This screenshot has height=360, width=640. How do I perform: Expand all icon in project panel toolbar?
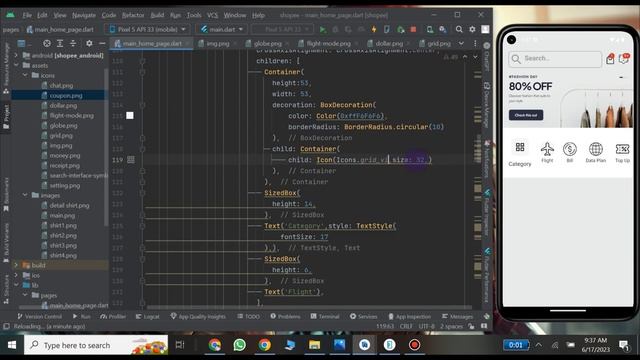[x=60, y=43]
